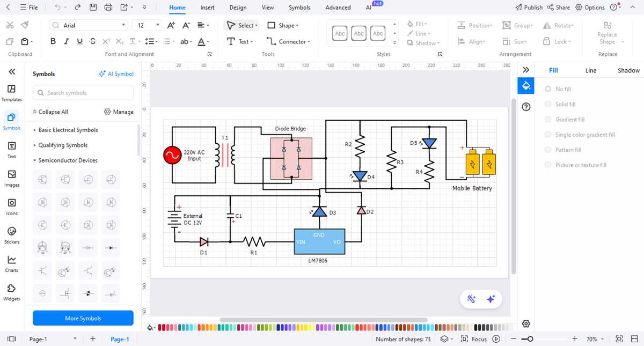Click the Fit to page icon
This screenshot has height=346, width=644.
click(619, 339)
